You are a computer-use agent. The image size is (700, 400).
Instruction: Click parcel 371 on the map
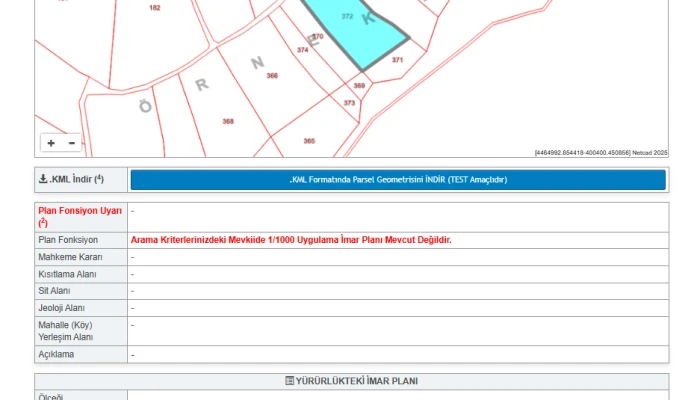[x=397, y=61]
